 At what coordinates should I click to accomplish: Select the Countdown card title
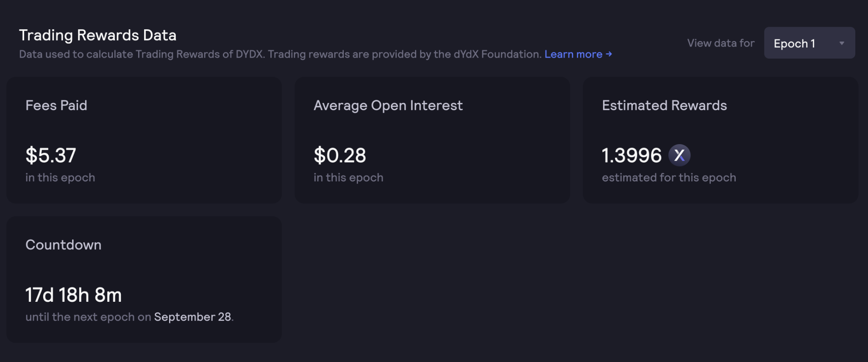point(64,245)
